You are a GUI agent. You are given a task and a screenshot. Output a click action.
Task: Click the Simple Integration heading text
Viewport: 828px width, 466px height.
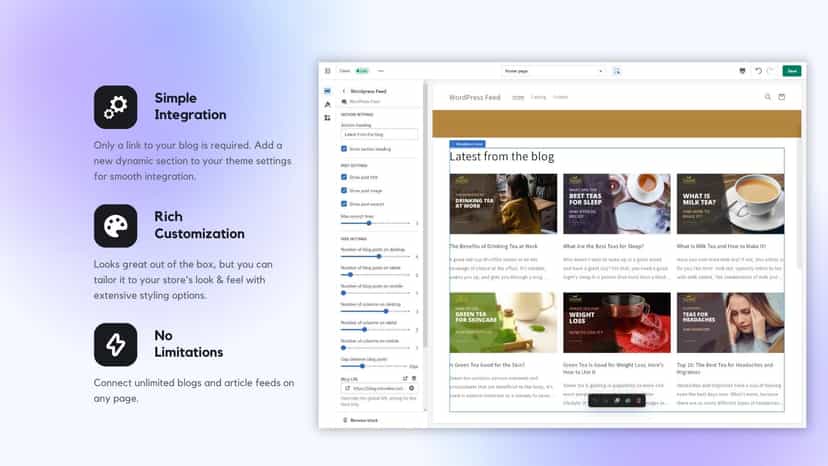point(190,106)
